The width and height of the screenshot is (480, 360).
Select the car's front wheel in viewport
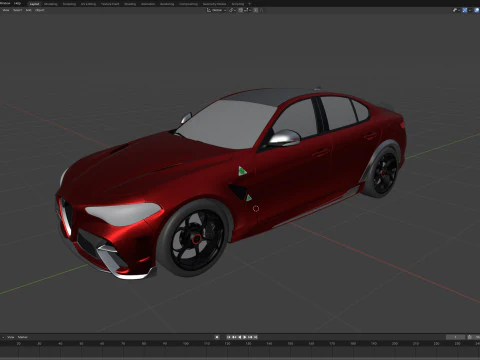193,238
